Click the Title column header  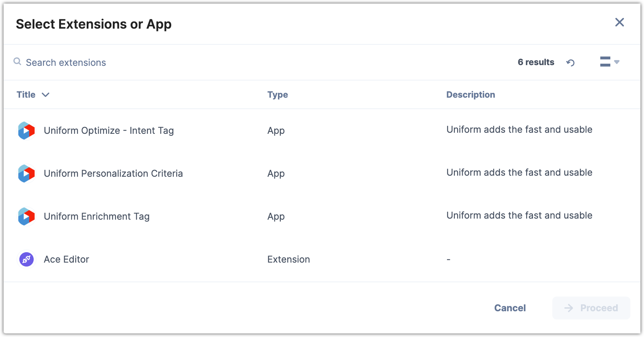point(26,95)
